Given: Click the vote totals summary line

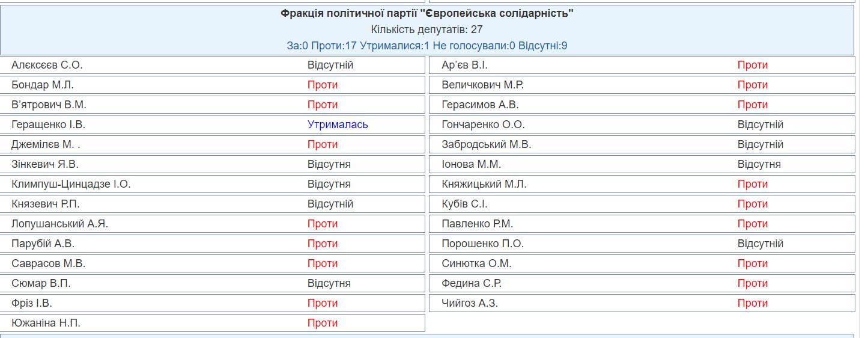Looking at the screenshot, I should (x=427, y=46).
